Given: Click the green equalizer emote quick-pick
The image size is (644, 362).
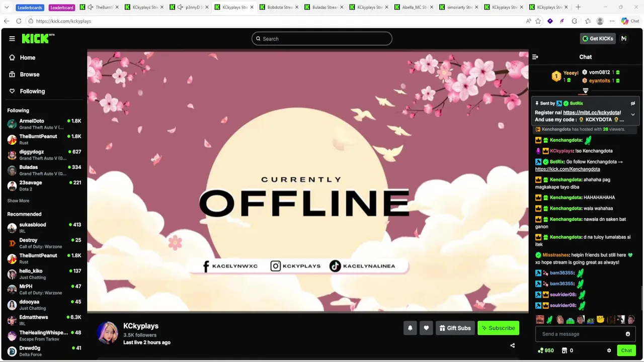Looking at the screenshot, I should pyautogui.click(x=570, y=320).
